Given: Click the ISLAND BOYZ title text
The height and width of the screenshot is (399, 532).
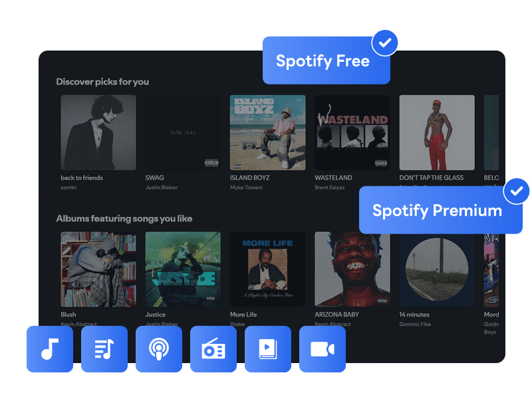Looking at the screenshot, I should [x=250, y=178].
